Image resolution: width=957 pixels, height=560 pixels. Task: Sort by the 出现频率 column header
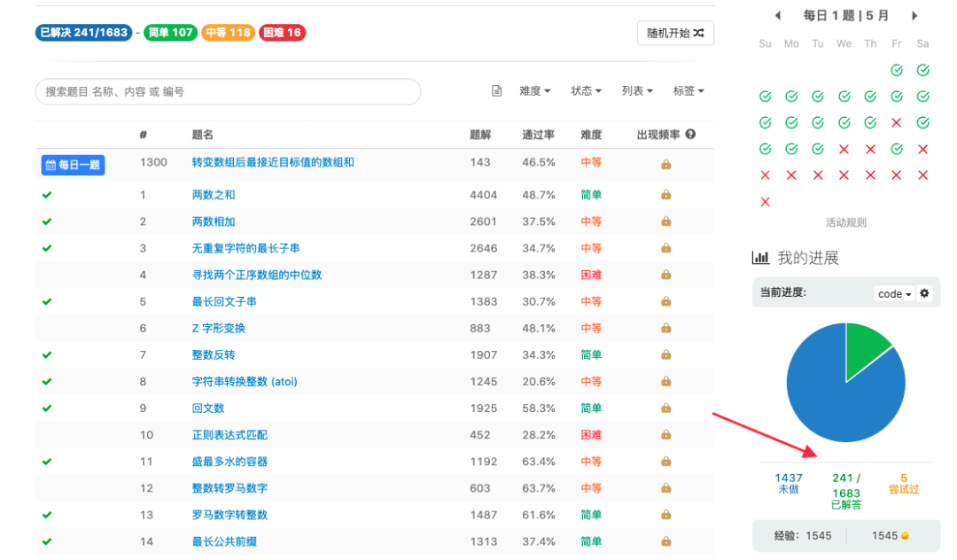click(x=658, y=135)
